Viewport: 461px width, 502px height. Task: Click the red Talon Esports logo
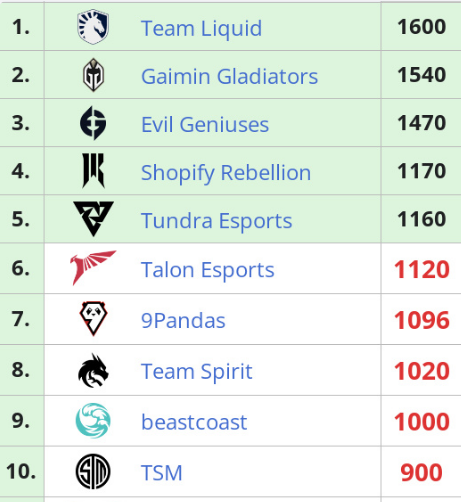pyautogui.click(x=93, y=268)
